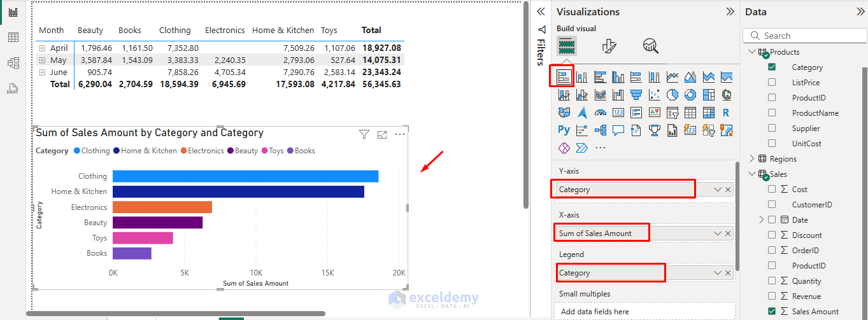
Task: Check the Supplier field
Action: (x=772, y=128)
